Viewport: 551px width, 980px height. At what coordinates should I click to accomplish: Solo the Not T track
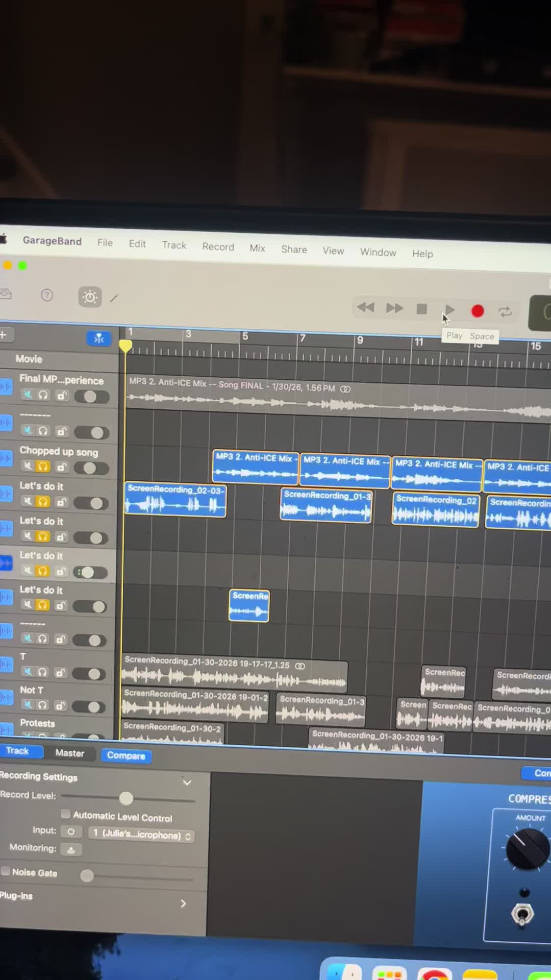click(43, 705)
